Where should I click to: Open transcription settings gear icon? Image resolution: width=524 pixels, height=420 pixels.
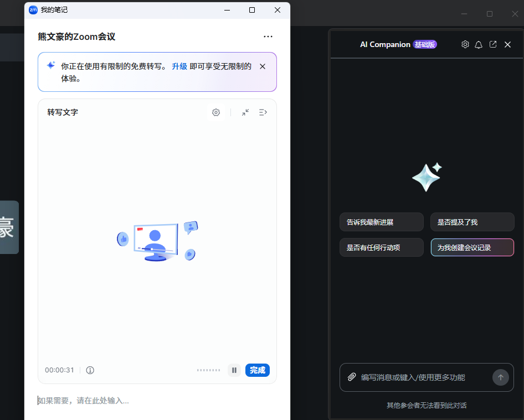[x=216, y=112]
